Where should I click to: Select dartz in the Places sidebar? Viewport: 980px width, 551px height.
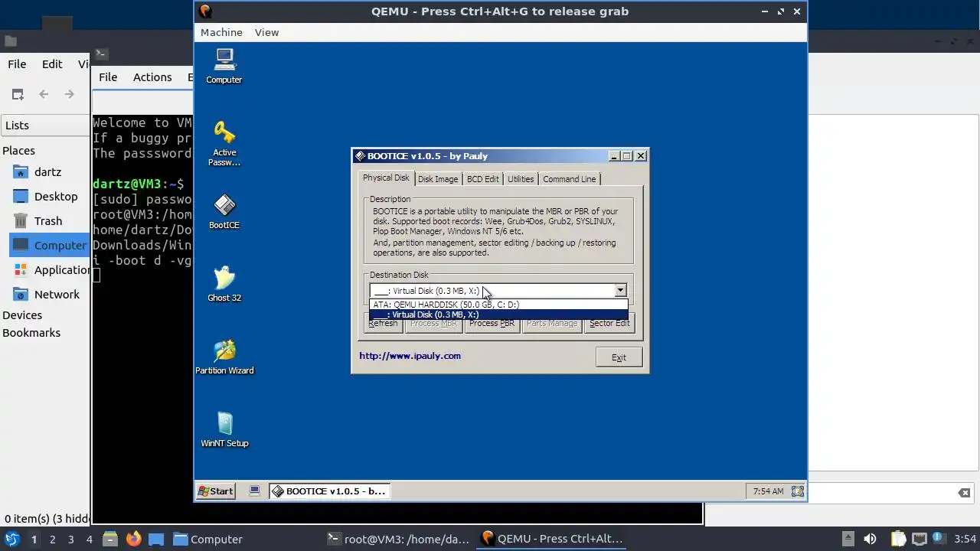47,172
